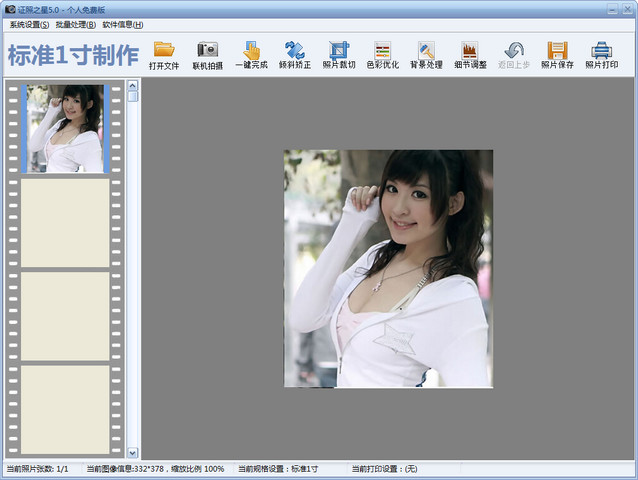Image resolution: width=638 pixels, height=480 pixels.
Task: Open the 系统设置(S) menu
Action: pyautogui.click(x=29, y=25)
